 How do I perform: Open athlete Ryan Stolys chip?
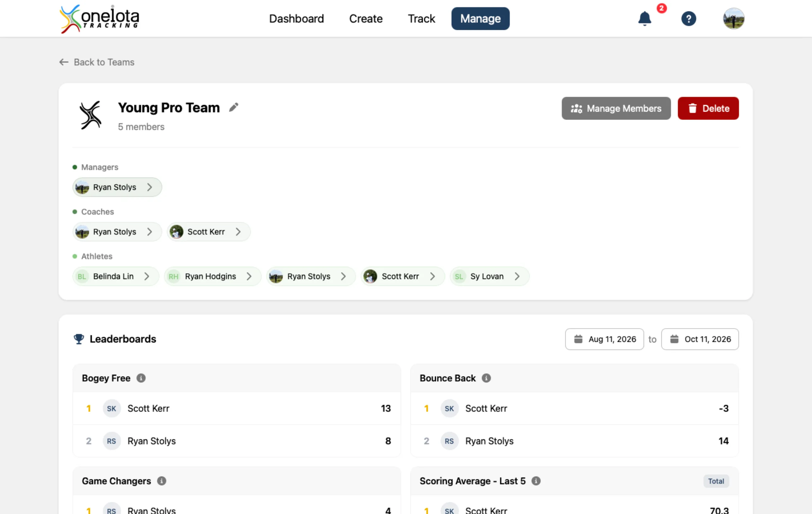click(310, 276)
